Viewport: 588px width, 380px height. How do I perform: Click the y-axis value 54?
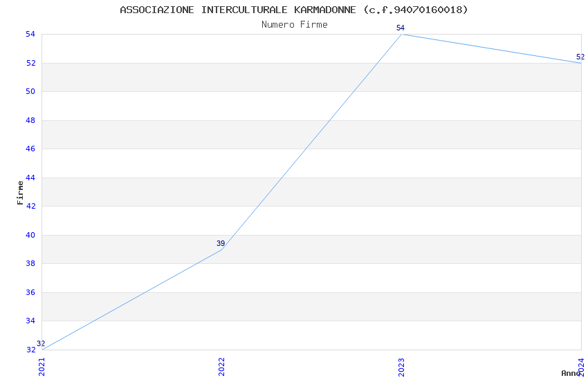(x=30, y=35)
